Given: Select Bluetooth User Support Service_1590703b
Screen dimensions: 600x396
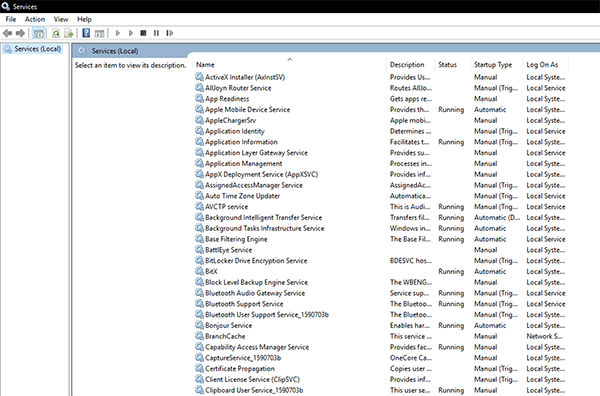Looking at the screenshot, I should (267, 315).
